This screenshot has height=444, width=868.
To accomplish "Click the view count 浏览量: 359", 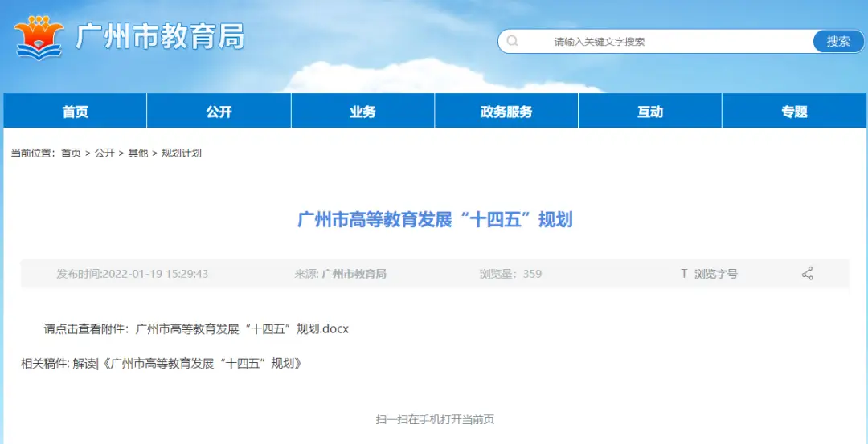I will tap(510, 274).
